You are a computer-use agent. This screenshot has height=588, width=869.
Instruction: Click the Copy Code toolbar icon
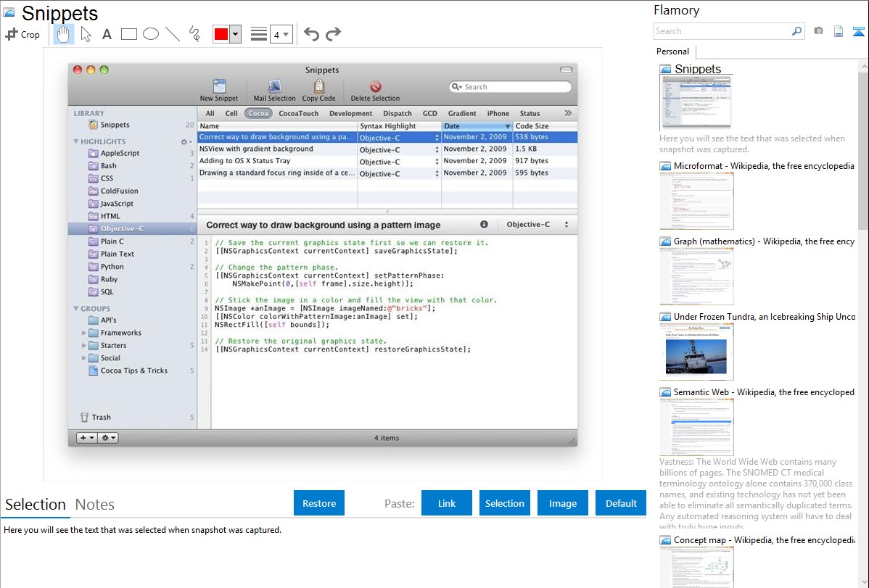(x=318, y=91)
